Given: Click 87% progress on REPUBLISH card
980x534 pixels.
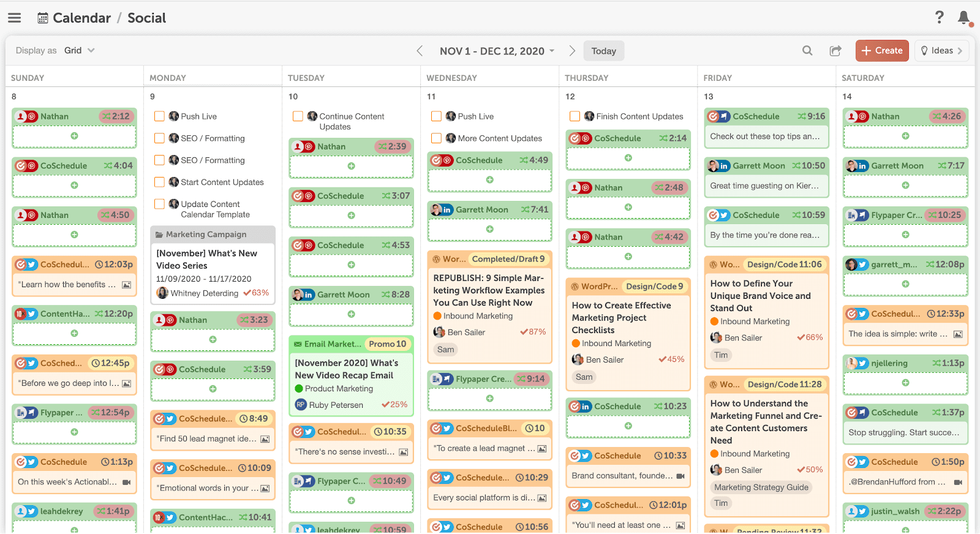Looking at the screenshot, I should pyautogui.click(x=533, y=332).
